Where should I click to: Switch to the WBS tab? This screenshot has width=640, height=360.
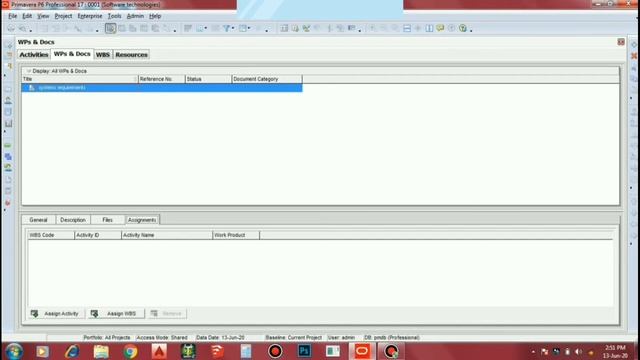pyautogui.click(x=102, y=54)
